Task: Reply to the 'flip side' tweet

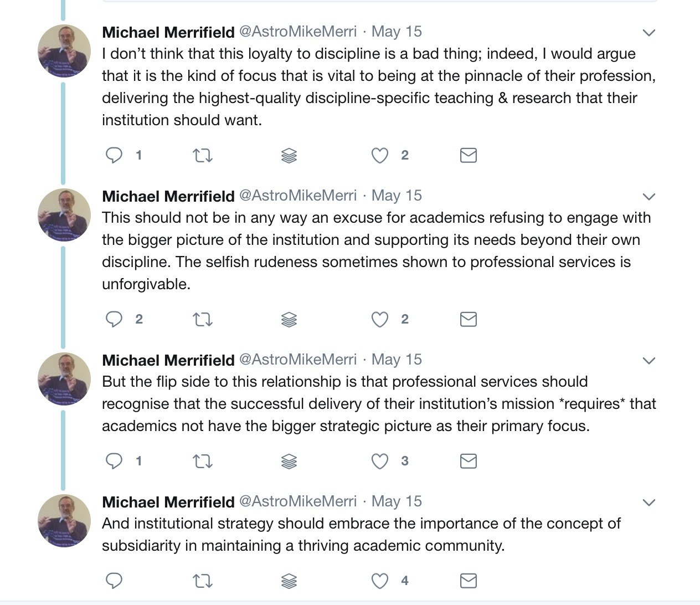Action: point(114,461)
